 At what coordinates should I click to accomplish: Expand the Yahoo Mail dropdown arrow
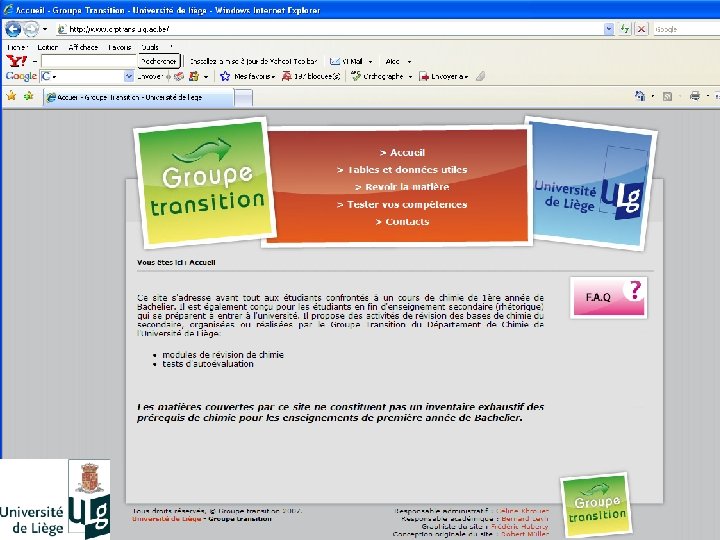370,62
